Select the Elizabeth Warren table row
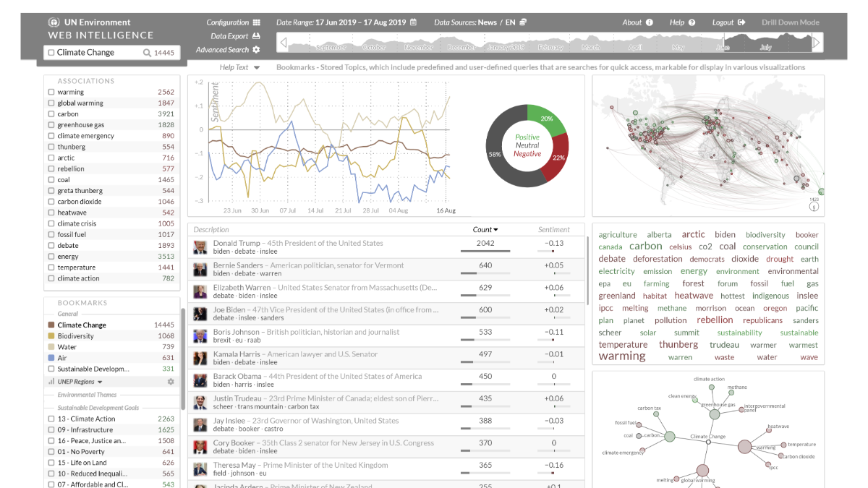 pos(387,292)
